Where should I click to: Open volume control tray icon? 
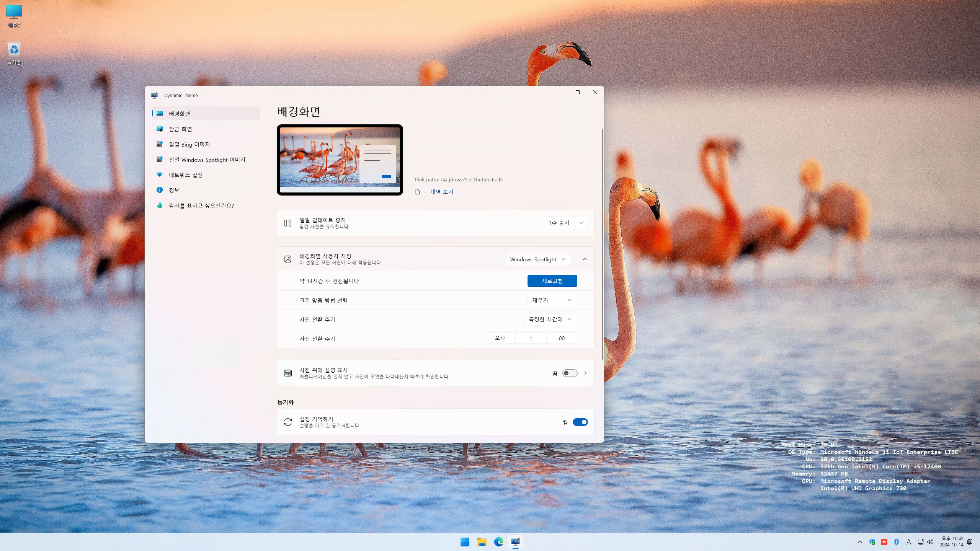coord(930,542)
